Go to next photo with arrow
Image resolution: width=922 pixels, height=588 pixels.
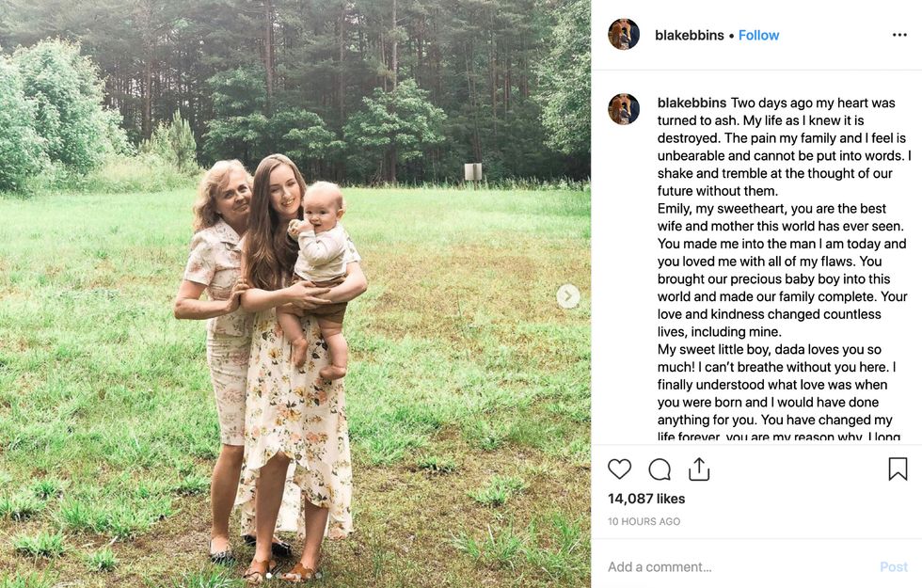pyautogui.click(x=567, y=296)
